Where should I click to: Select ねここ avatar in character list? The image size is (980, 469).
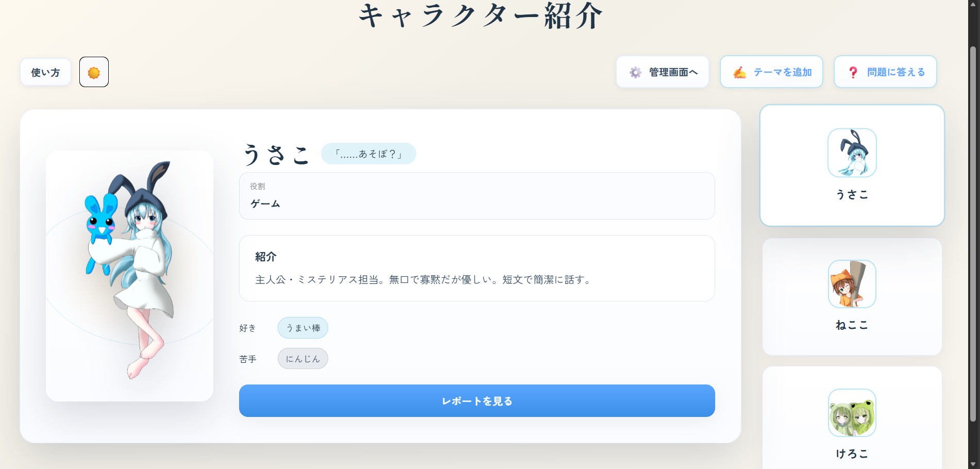(x=852, y=284)
